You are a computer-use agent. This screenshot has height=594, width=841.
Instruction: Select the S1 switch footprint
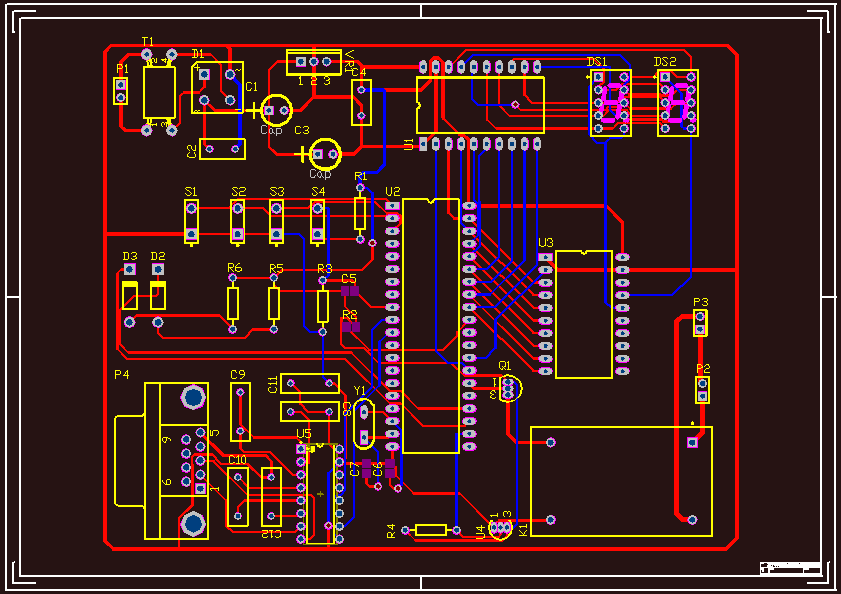point(191,222)
